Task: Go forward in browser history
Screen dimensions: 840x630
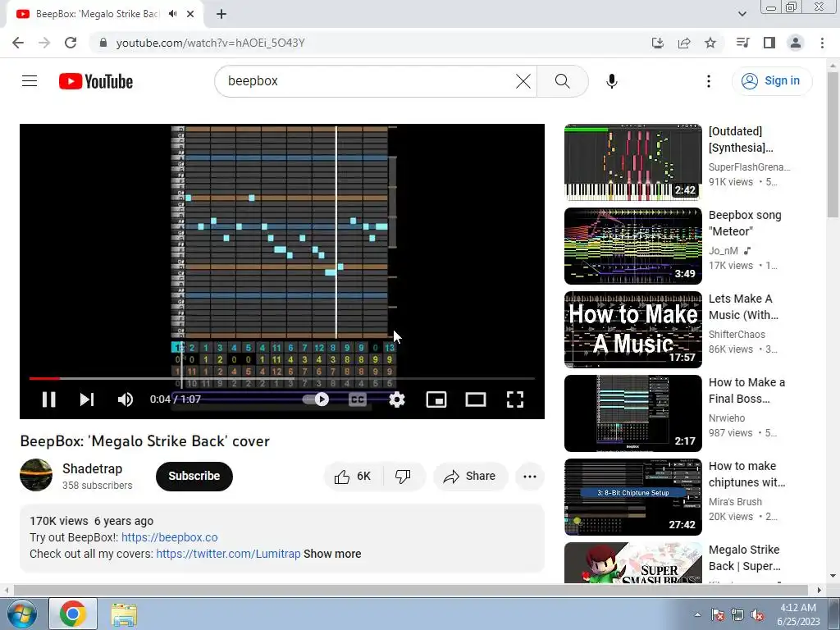Action: pyautogui.click(x=44, y=43)
